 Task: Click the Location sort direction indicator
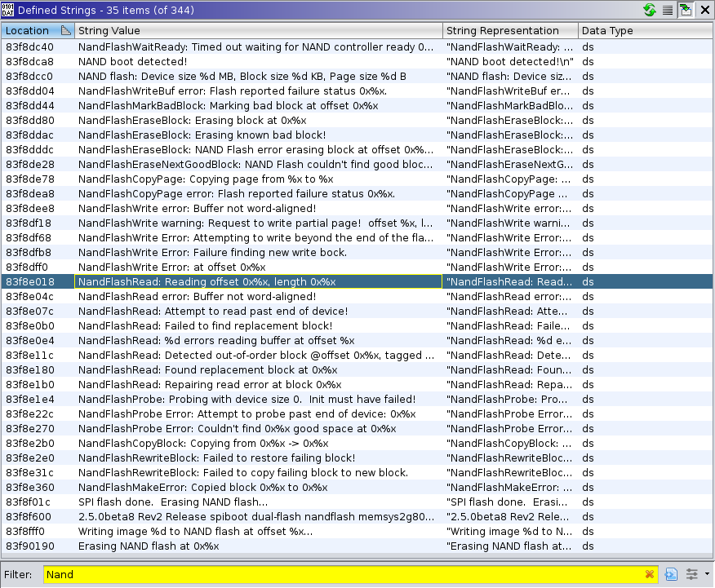click(65, 30)
